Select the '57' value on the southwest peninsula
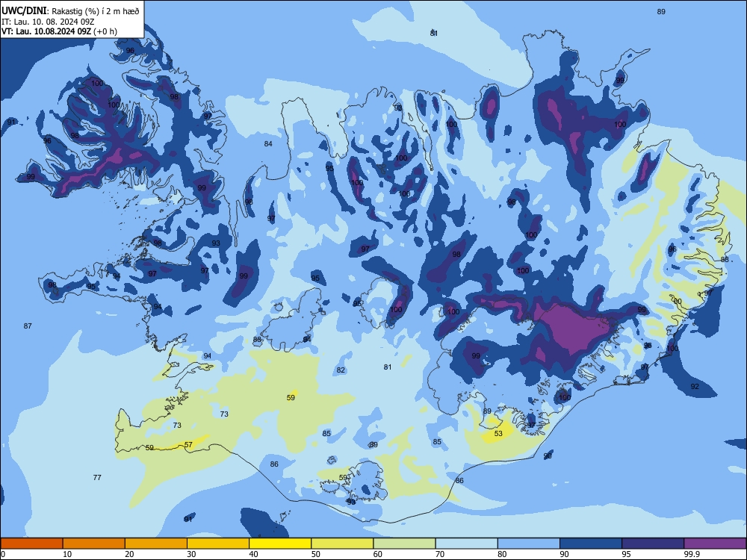The image size is (747, 560). tap(189, 445)
